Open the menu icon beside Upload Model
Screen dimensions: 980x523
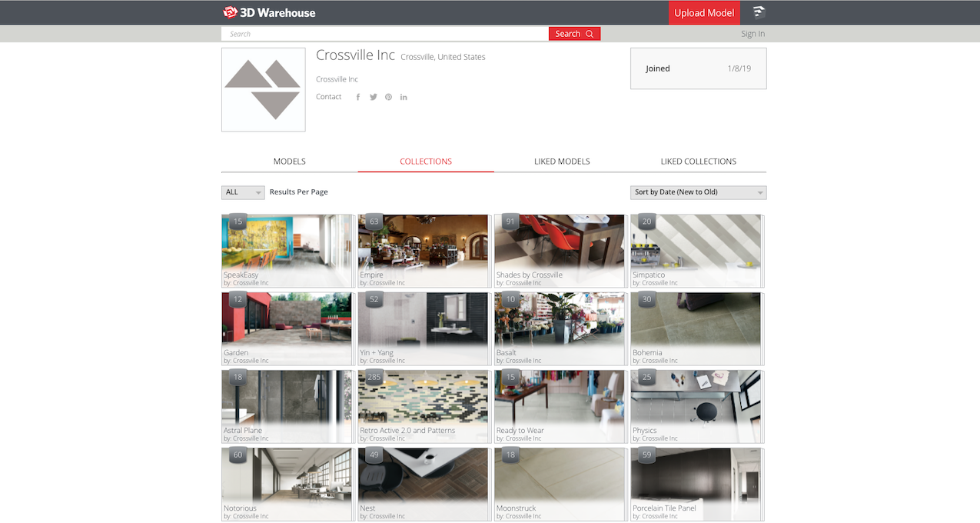coord(759,12)
